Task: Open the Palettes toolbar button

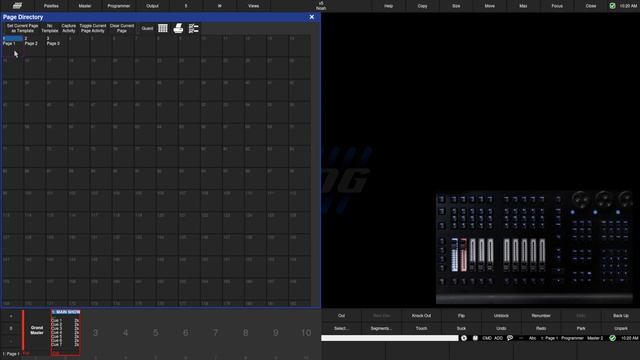Action: [51, 6]
